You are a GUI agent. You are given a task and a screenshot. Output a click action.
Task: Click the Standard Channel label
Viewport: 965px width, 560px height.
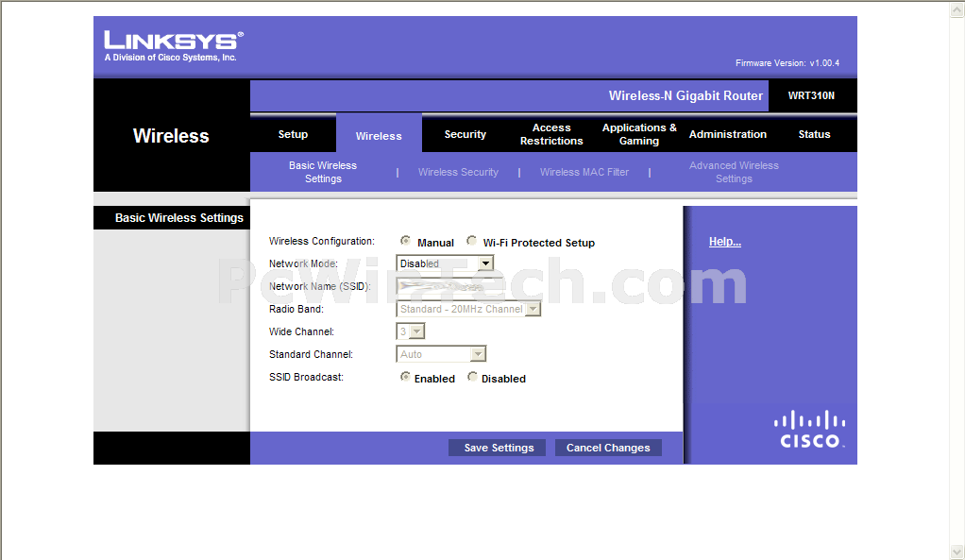point(311,354)
